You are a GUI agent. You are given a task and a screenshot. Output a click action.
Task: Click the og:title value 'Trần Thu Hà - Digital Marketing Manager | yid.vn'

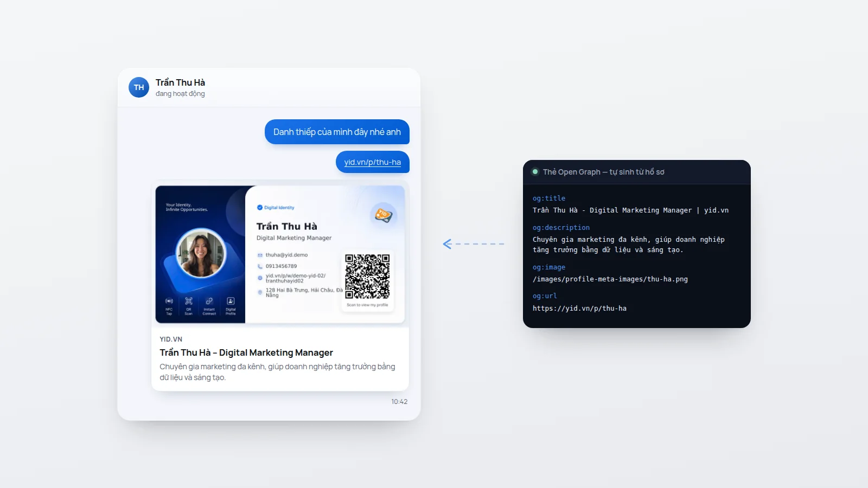(630, 210)
